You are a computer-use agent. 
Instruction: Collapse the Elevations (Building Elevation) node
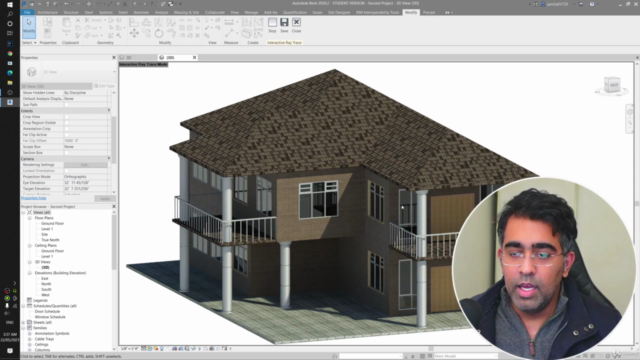(30, 273)
